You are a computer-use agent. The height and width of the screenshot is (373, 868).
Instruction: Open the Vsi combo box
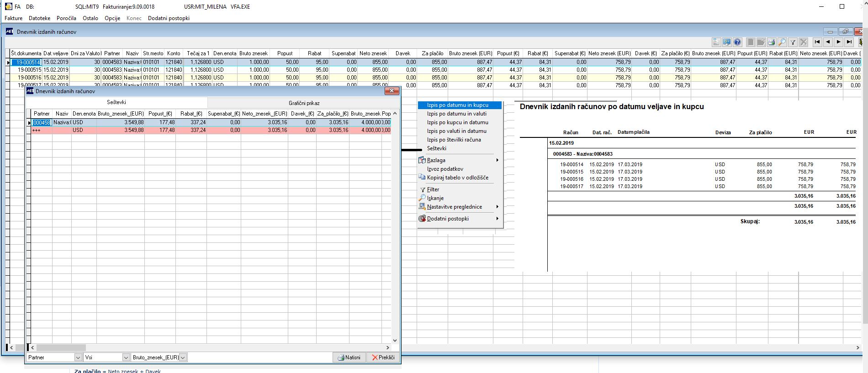tap(126, 357)
